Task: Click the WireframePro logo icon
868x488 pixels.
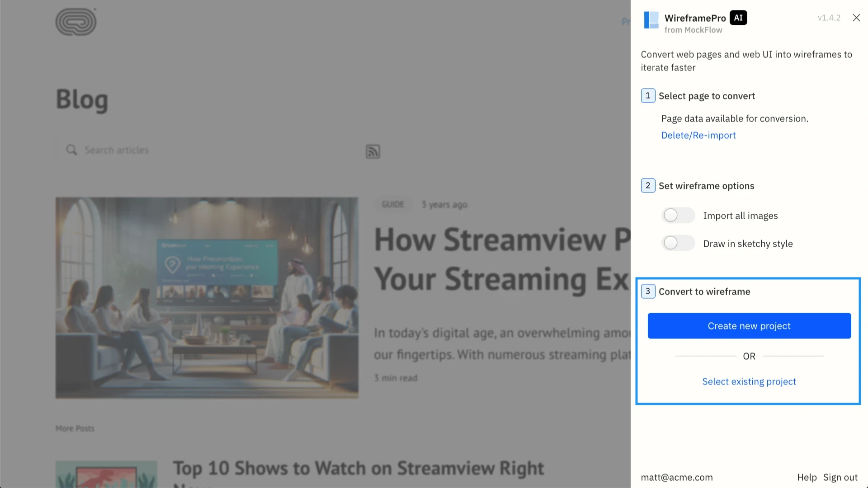Action: click(x=651, y=20)
